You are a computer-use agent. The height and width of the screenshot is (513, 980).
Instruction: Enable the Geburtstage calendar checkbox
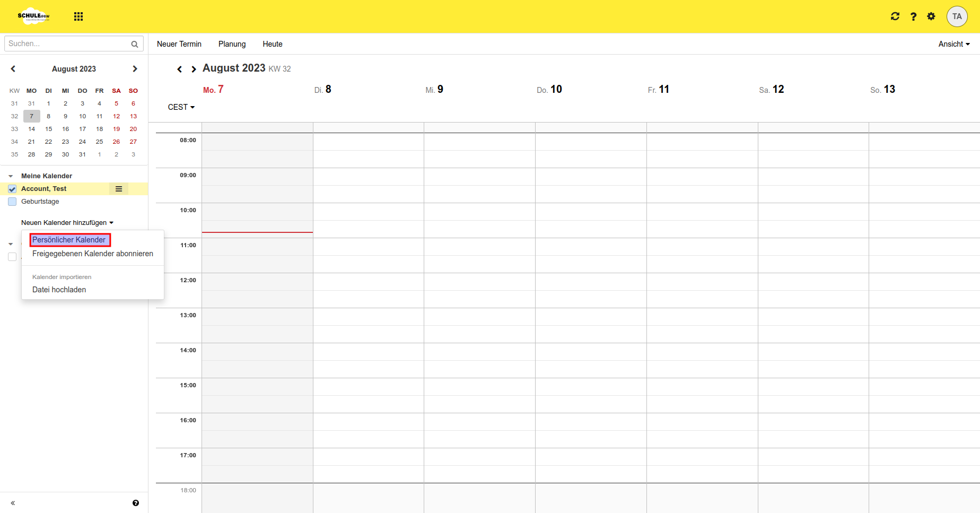coord(12,202)
